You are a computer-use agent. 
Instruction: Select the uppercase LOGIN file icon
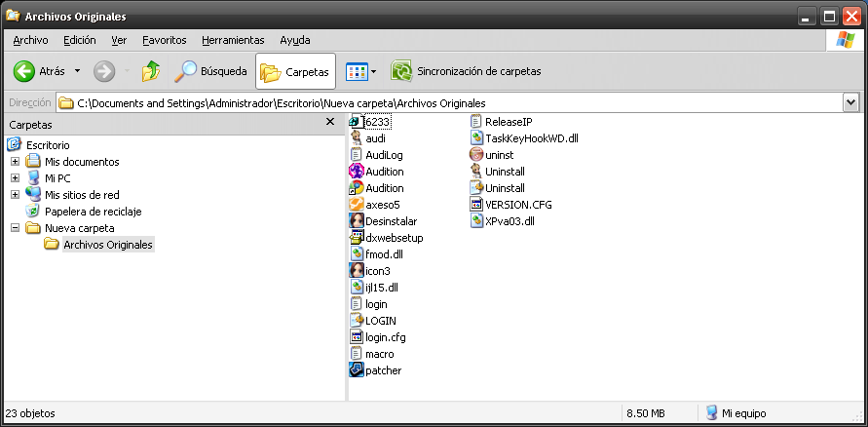tap(356, 321)
